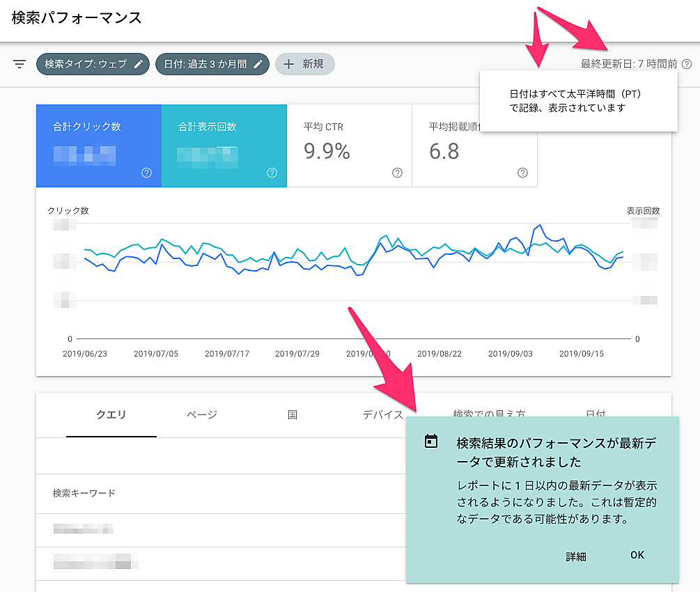
Task: Click pencil icon on 日付: 過去 3 か月間 chip
Action: pyautogui.click(x=258, y=64)
